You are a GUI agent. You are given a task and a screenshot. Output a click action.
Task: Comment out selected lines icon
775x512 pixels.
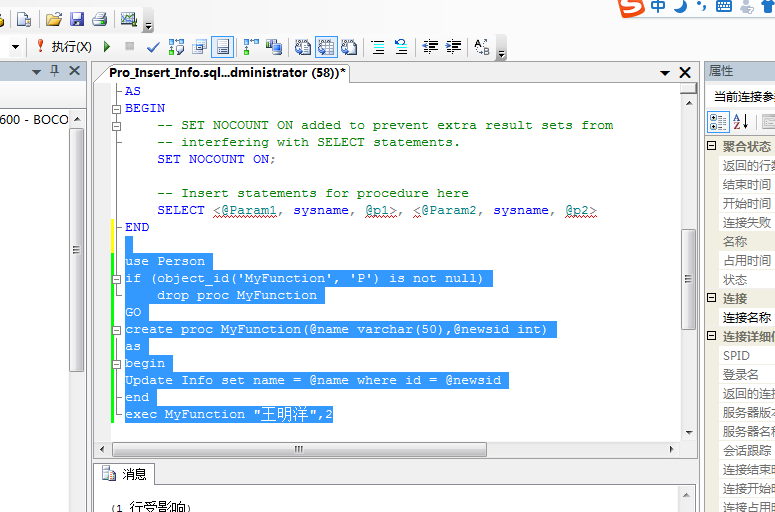pos(378,47)
